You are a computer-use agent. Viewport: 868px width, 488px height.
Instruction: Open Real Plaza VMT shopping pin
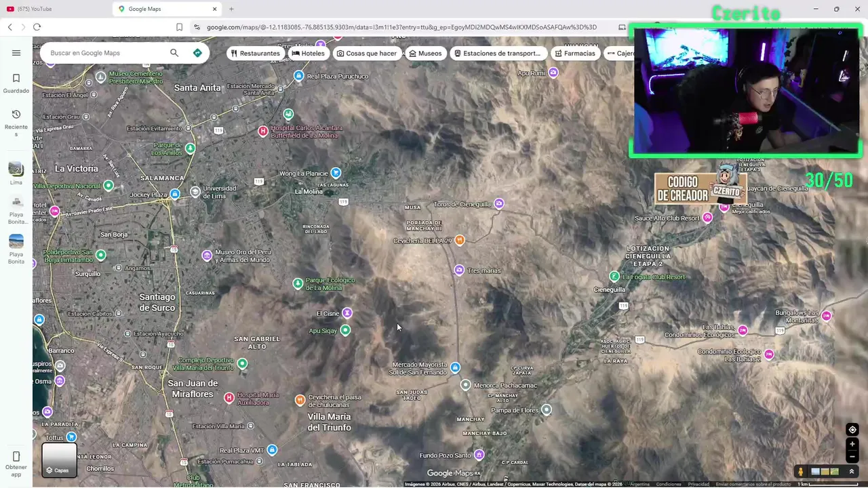272,450
